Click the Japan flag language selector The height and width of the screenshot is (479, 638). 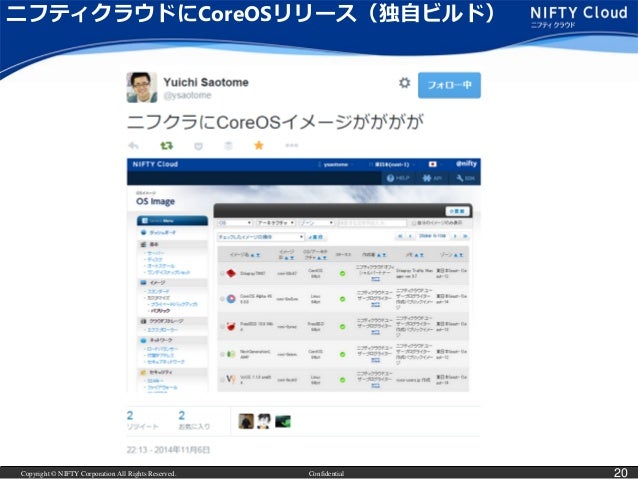coord(433,164)
